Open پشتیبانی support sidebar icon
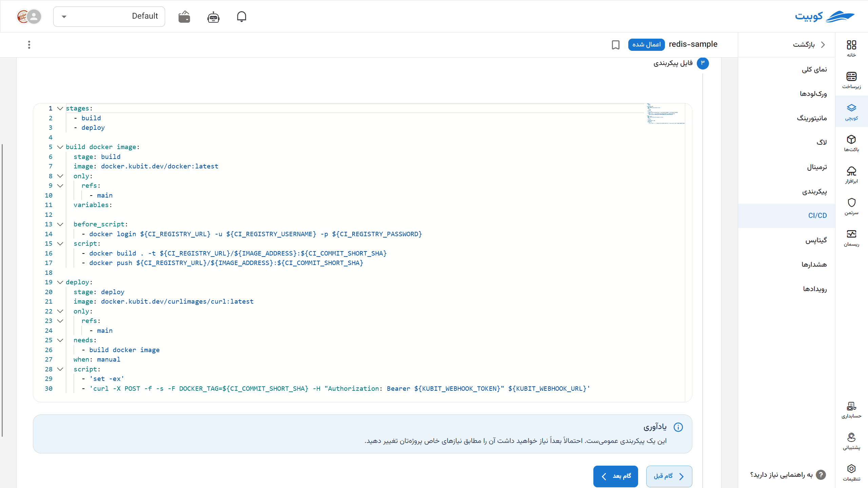 tap(851, 441)
